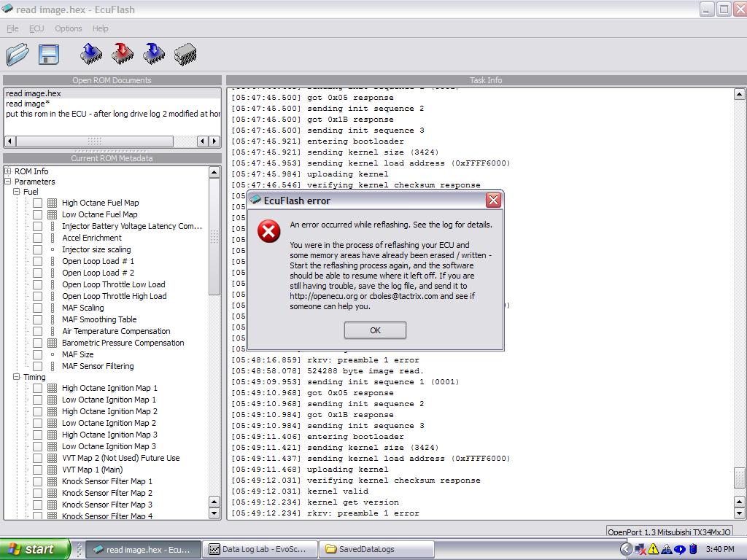This screenshot has height=560, width=747.
Task: Click the table icon beside Low Octane Ignition Map 2
Action: (x=53, y=424)
